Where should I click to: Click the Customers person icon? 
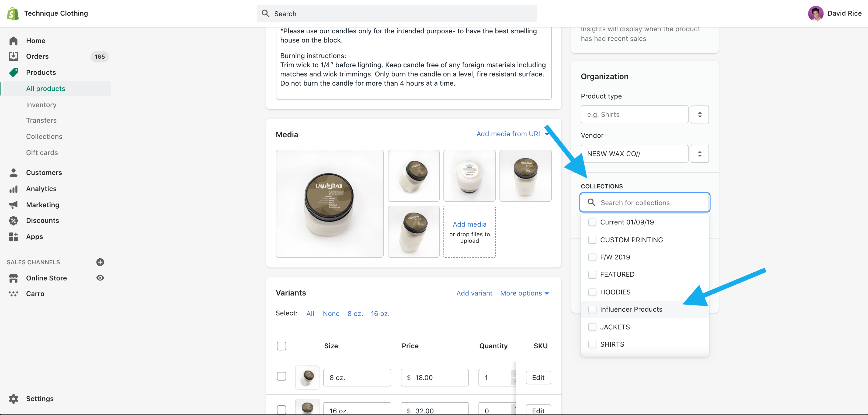point(13,173)
